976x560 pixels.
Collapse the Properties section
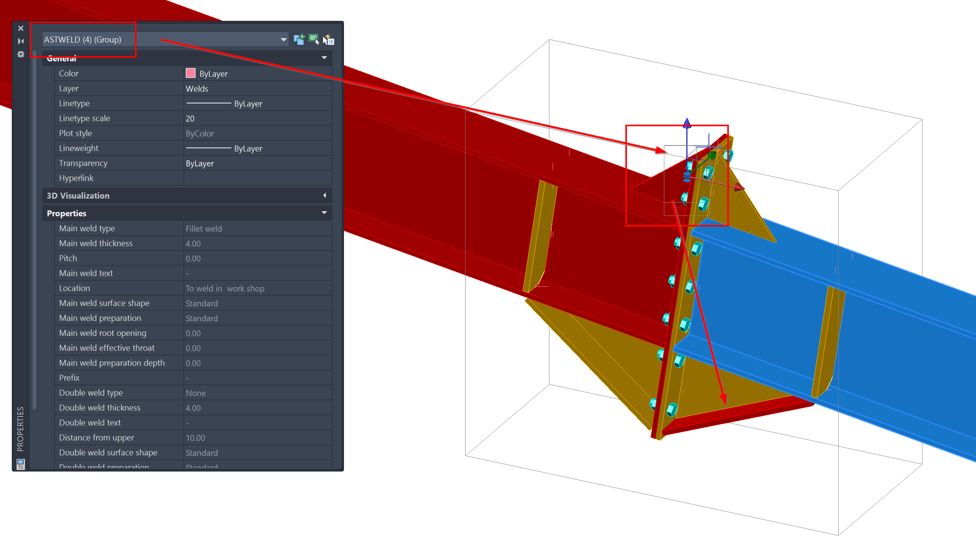324,213
